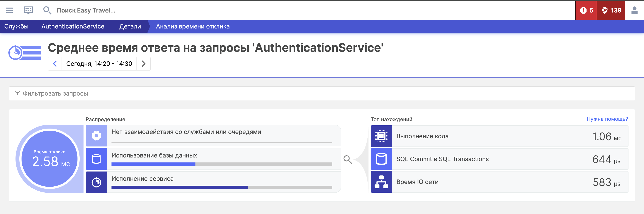
Task: Open the 5 problems alert indicator
Action: (x=586, y=10)
